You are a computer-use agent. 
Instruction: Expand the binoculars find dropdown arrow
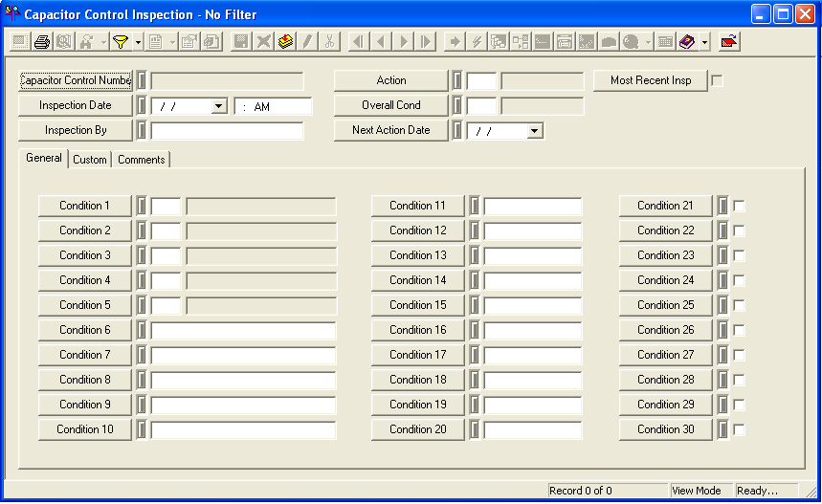103,41
